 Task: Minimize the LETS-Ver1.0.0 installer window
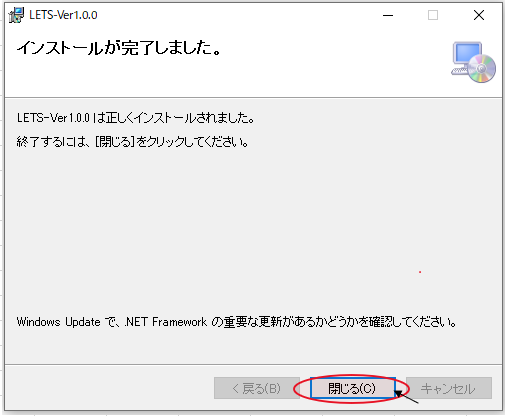388,15
